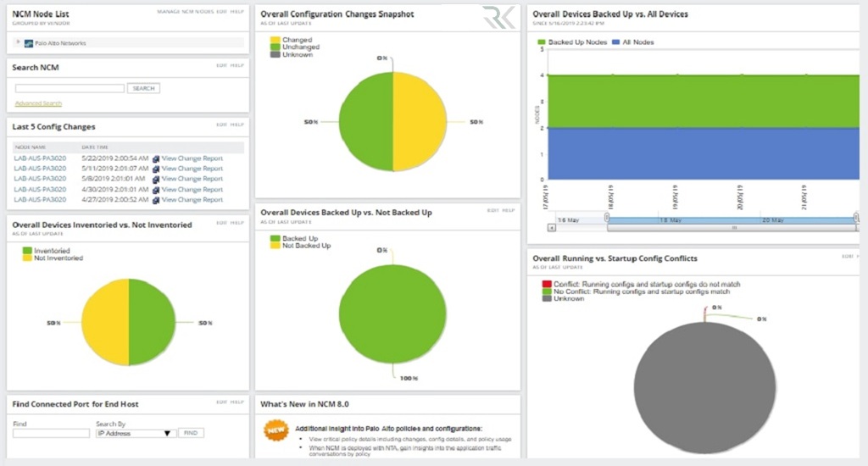Click the left handle of date range slider

(607, 219)
